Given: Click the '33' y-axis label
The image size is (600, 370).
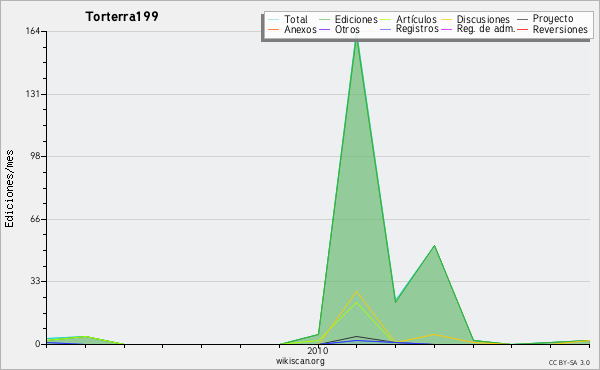Looking at the screenshot, I should point(35,281).
